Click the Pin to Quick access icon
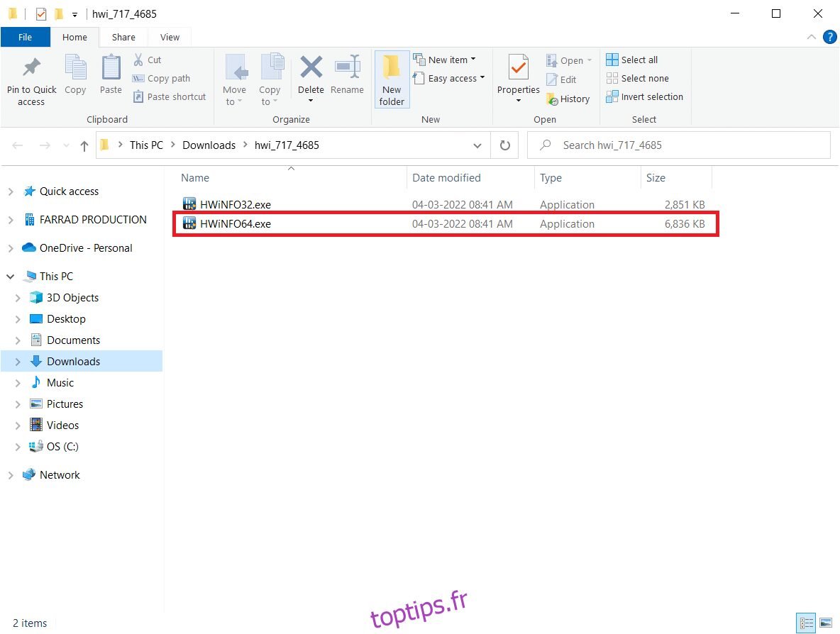 tap(31, 69)
